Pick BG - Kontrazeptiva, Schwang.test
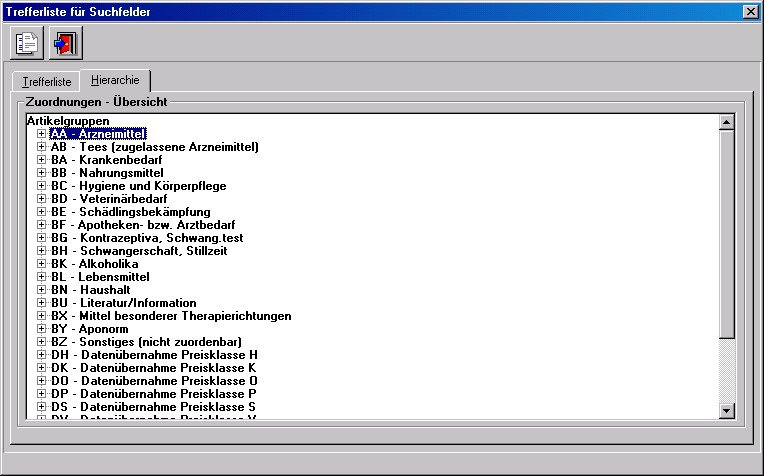The height and width of the screenshot is (476, 764). tap(146, 238)
